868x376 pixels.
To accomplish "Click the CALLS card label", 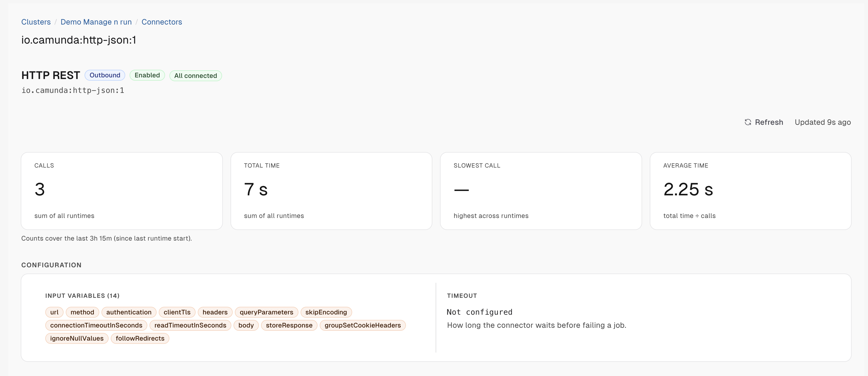I will point(44,165).
